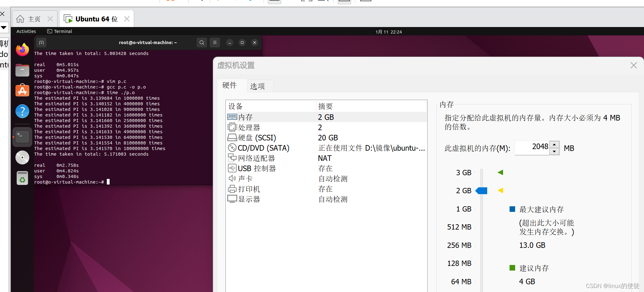Click the green recommended memory marker
The width and height of the screenshot is (644, 292).
[x=500, y=172]
